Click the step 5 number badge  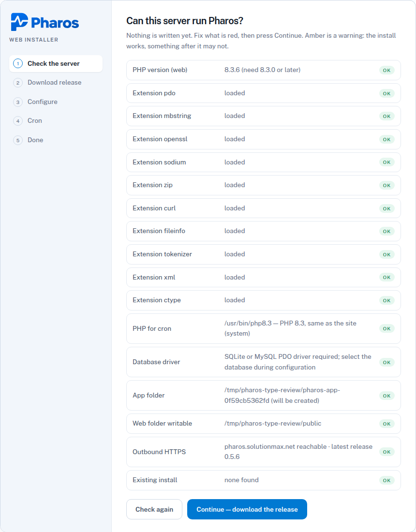(18, 140)
